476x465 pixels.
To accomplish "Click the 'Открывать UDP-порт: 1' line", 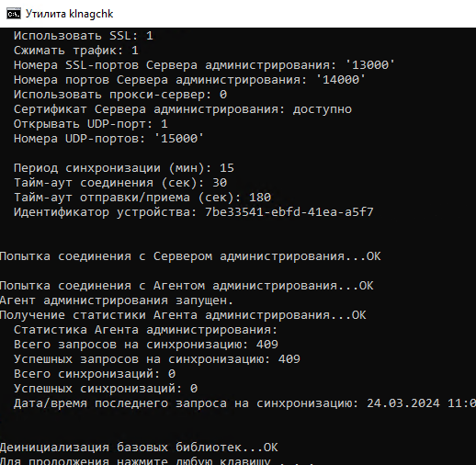I will (x=91, y=124).
